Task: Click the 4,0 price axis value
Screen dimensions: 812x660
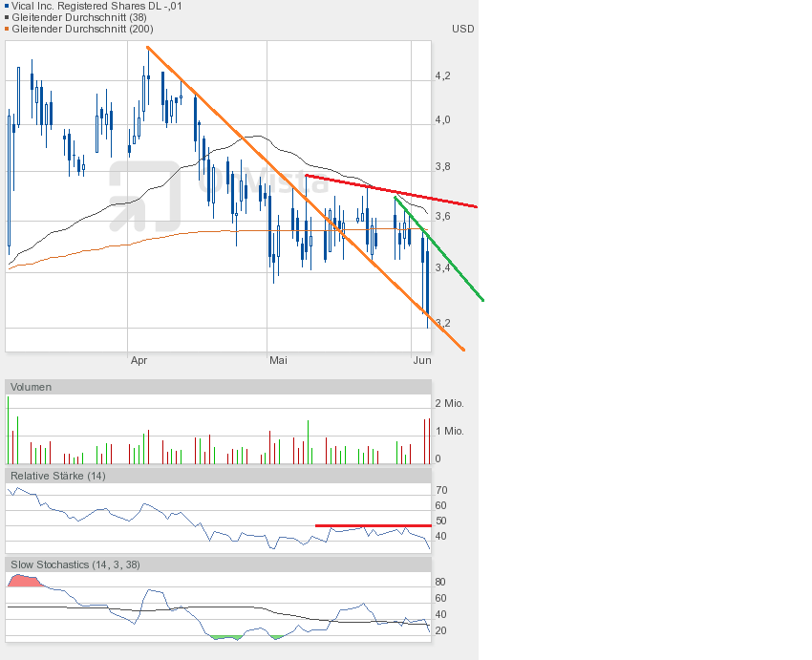Action: [x=442, y=120]
